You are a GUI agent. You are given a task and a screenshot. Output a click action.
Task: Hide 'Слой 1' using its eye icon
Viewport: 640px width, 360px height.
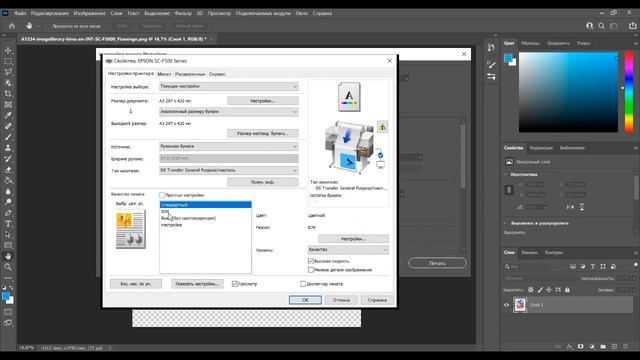507,305
